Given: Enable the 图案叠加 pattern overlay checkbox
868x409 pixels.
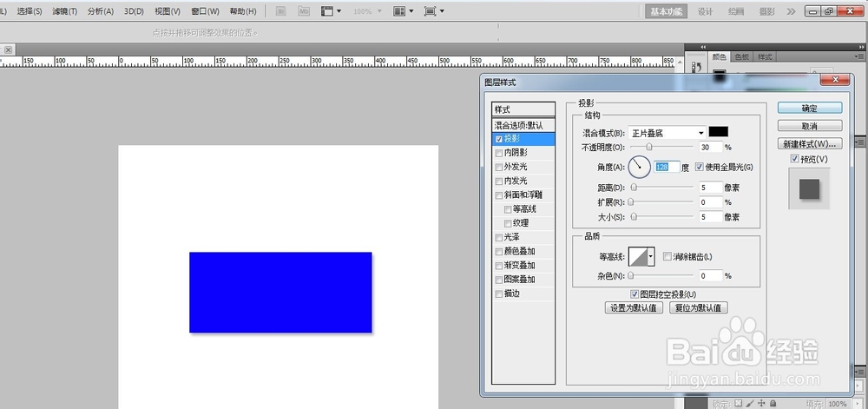Looking at the screenshot, I should click(x=499, y=280).
